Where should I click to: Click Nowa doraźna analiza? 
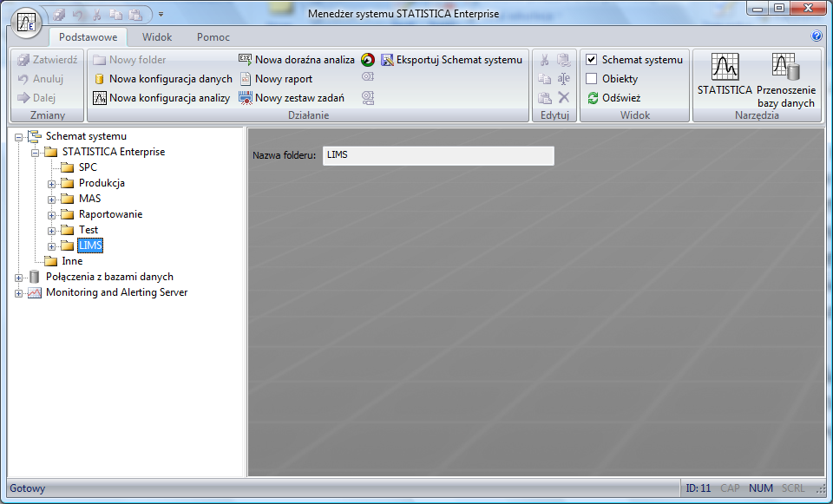[297, 60]
